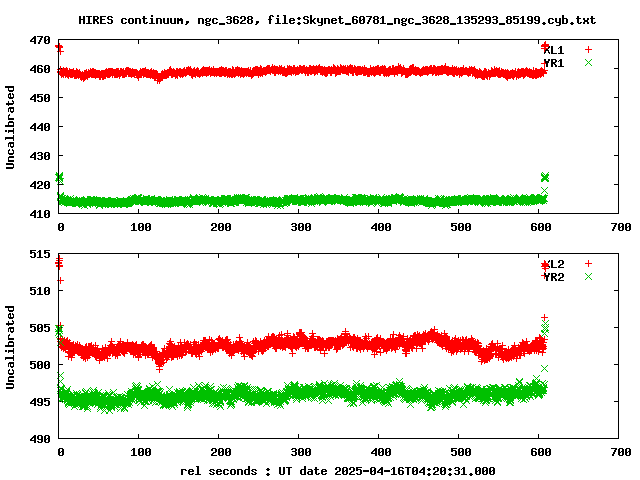Click the 400 x-axis label under bottom plot
The height and width of the screenshot is (480, 640).
tap(381, 452)
